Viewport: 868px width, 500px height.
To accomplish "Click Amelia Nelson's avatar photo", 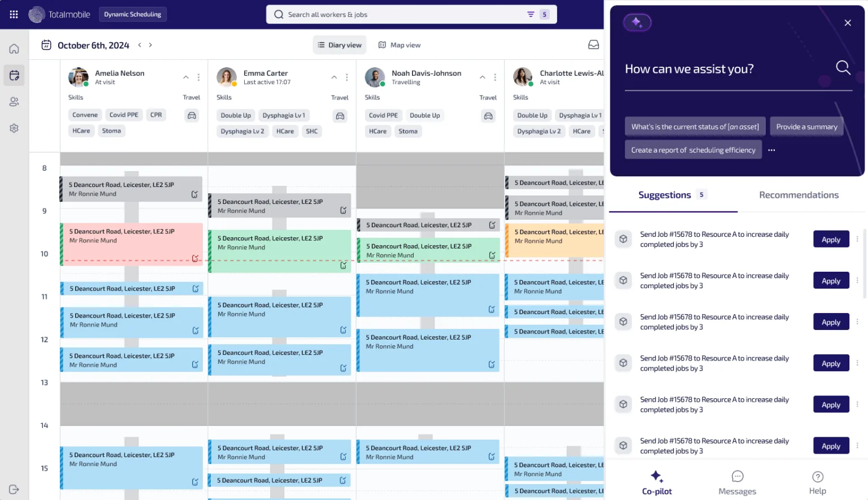I will [78, 77].
